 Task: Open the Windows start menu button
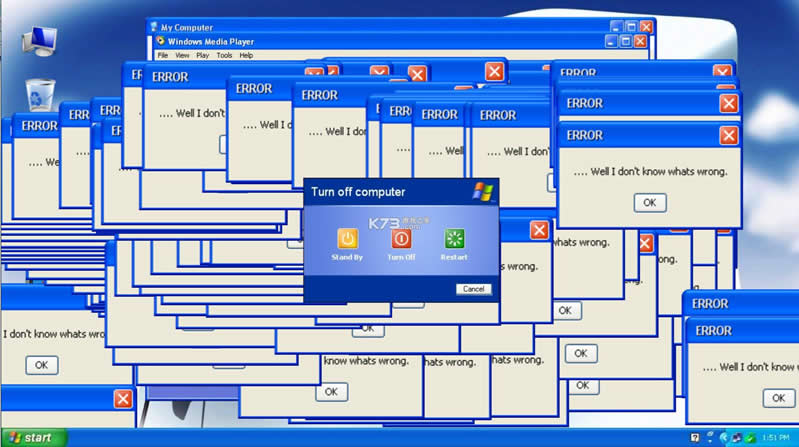click(x=33, y=438)
